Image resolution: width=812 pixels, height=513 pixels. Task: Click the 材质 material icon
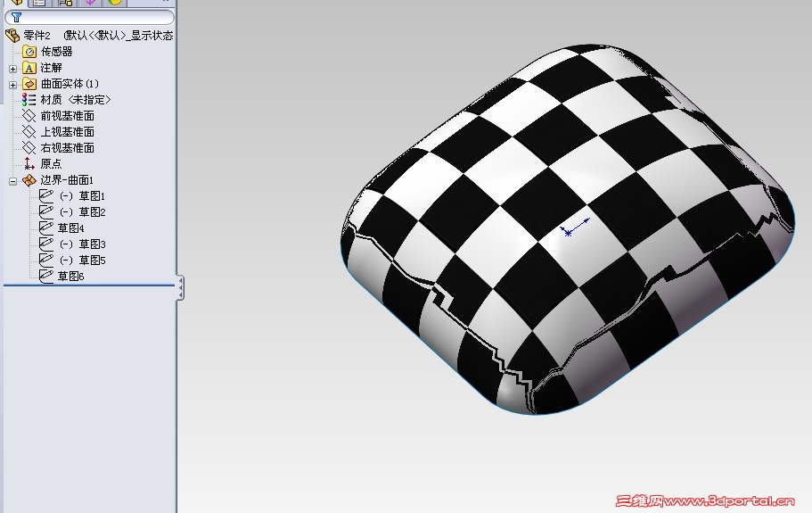click(x=29, y=100)
